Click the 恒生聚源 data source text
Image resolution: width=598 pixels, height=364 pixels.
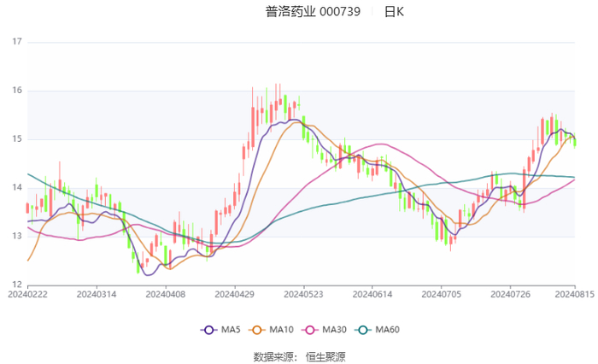pyautogui.click(x=325, y=357)
